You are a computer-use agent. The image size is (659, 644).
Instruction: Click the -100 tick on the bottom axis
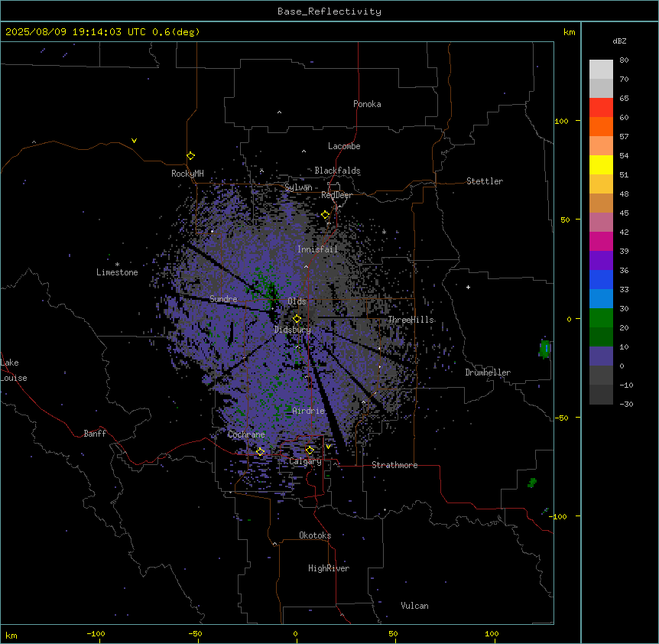coord(96,633)
